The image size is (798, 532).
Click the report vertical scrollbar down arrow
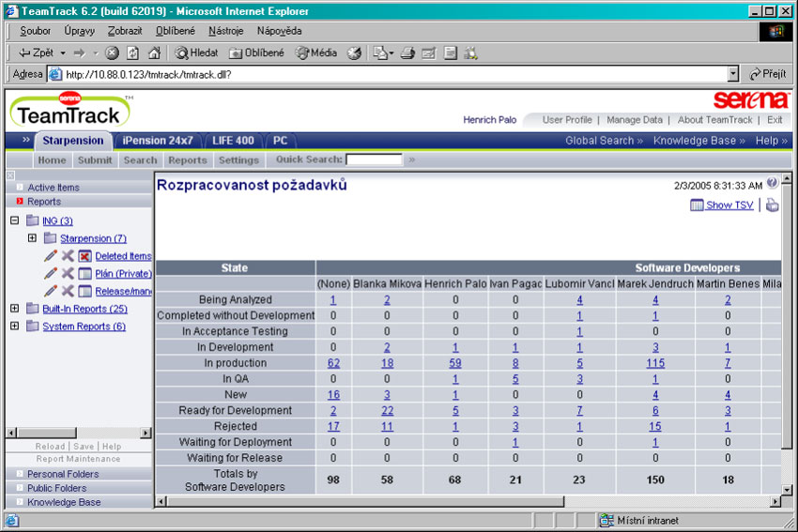point(787,491)
